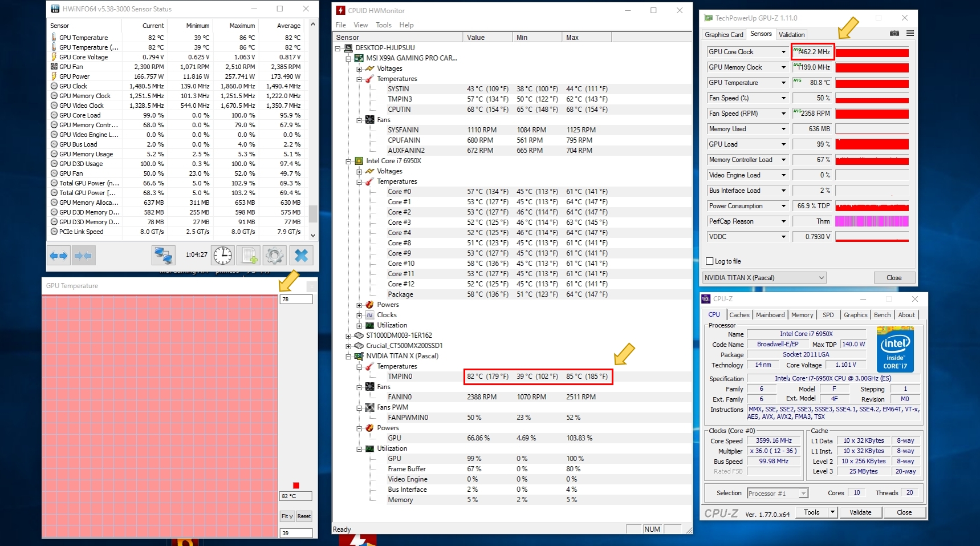The image size is (980, 546).
Task: Open GPU-Z hamburger menu icon
Action: [910, 34]
